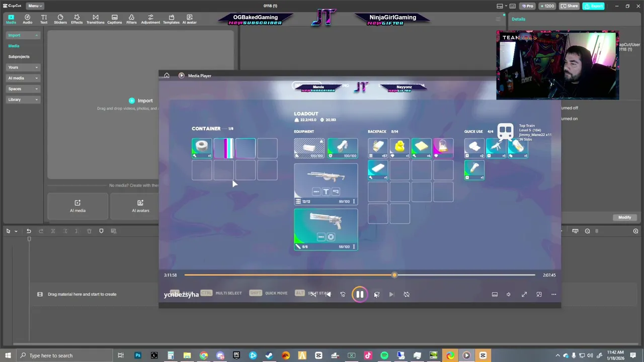Click the Windows Start button

[7, 355]
